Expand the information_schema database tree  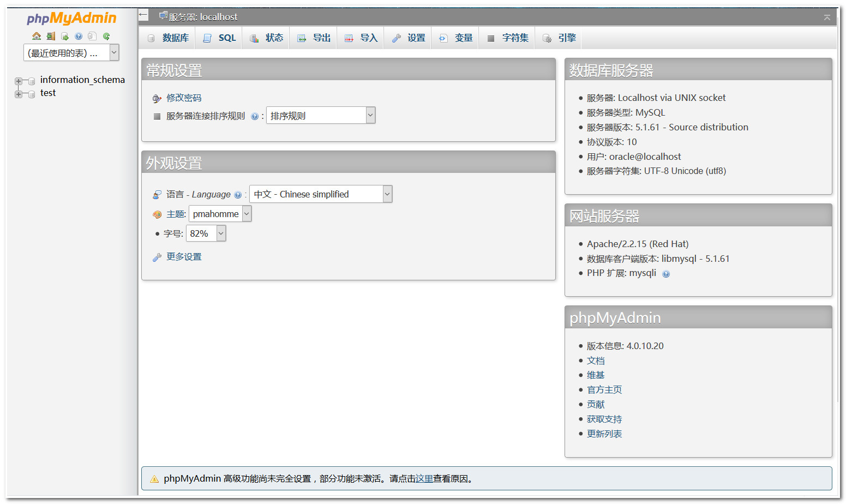(x=19, y=81)
